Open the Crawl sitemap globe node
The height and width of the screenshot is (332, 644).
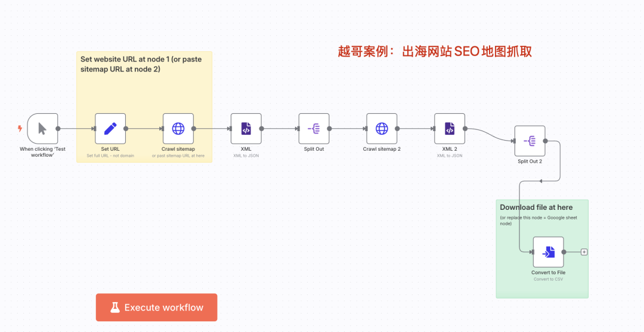coord(178,129)
